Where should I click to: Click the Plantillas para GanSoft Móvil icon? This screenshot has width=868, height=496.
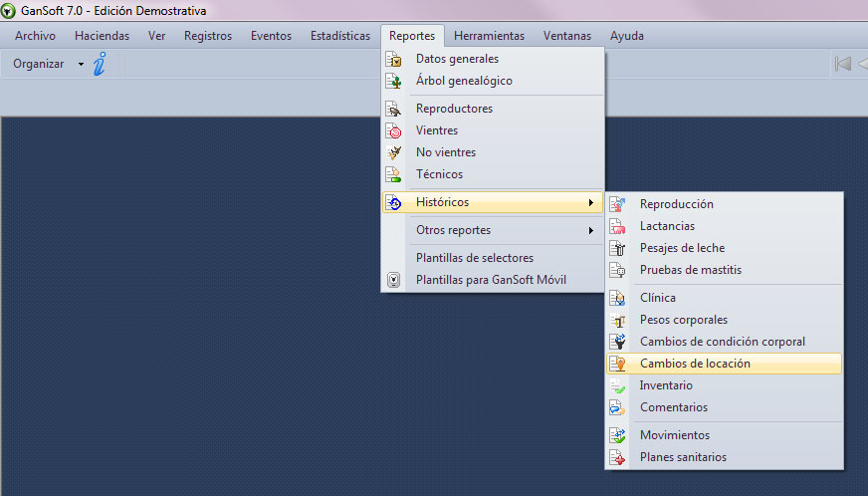click(393, 280)
